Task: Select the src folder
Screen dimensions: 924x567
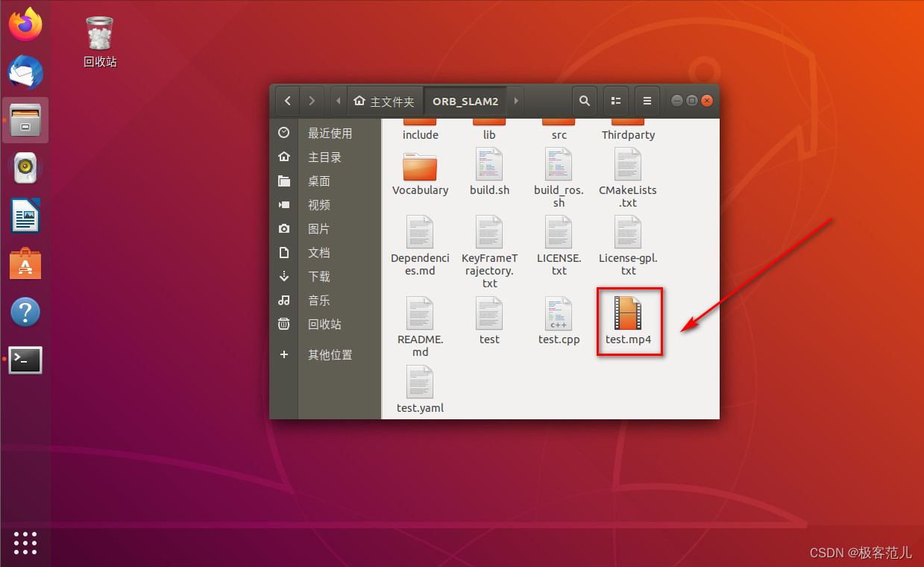Action: point(559,129)
